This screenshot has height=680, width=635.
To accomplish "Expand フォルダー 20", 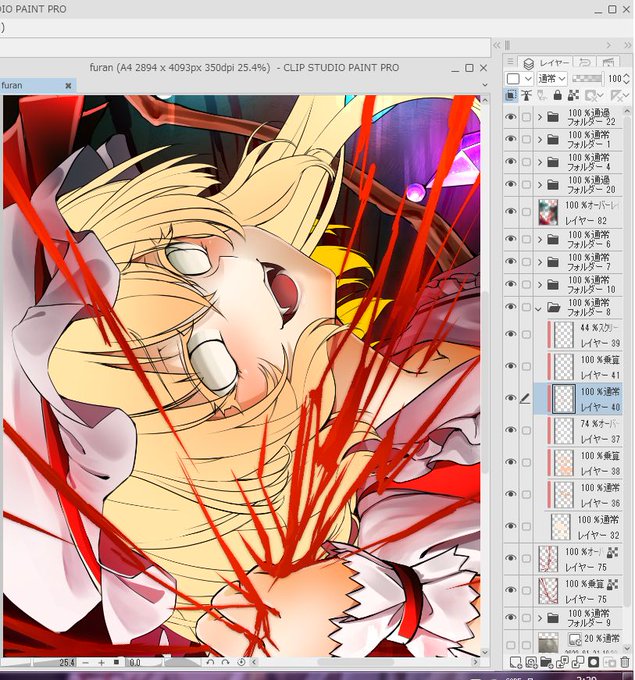I will [540, 185].
